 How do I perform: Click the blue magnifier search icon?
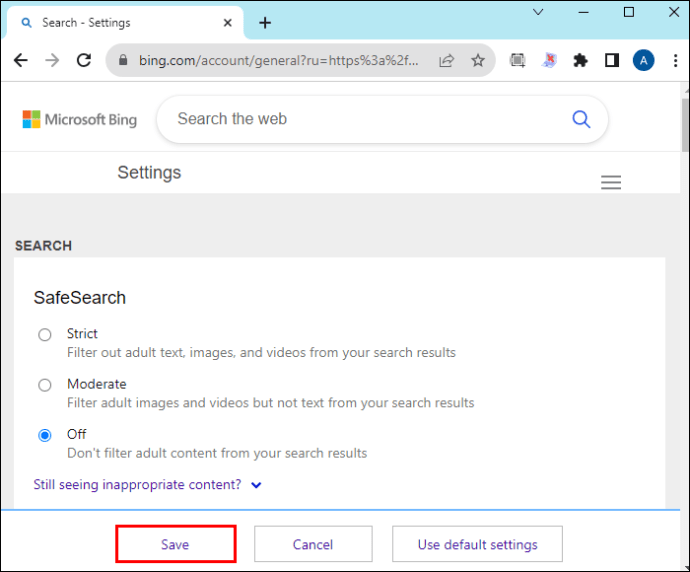[581, 119]
